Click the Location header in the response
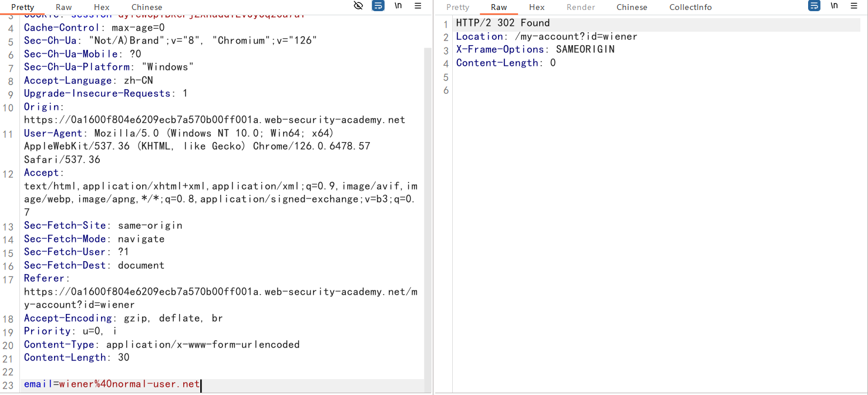The width and height of the screenshot is (868, 395). (546, 36)
